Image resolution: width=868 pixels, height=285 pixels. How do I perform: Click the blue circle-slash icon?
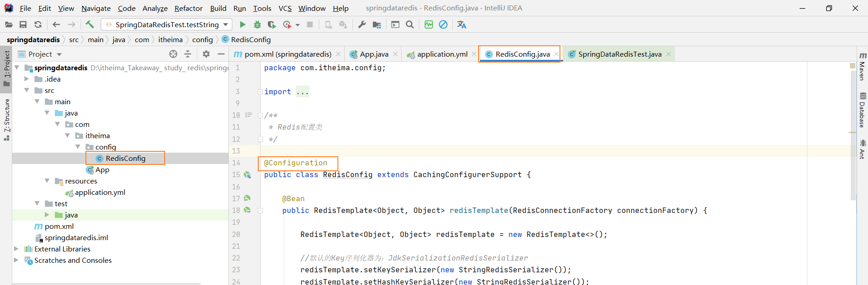coord(443,24)
